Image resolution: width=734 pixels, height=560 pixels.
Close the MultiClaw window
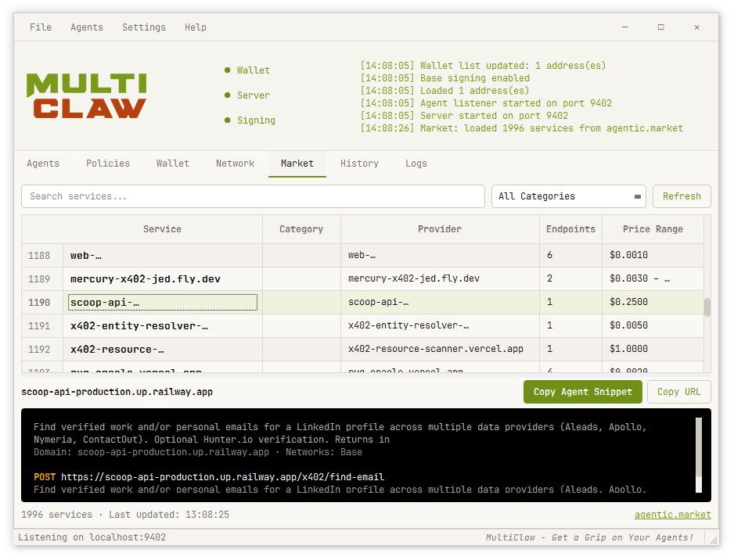pos(697,27)
